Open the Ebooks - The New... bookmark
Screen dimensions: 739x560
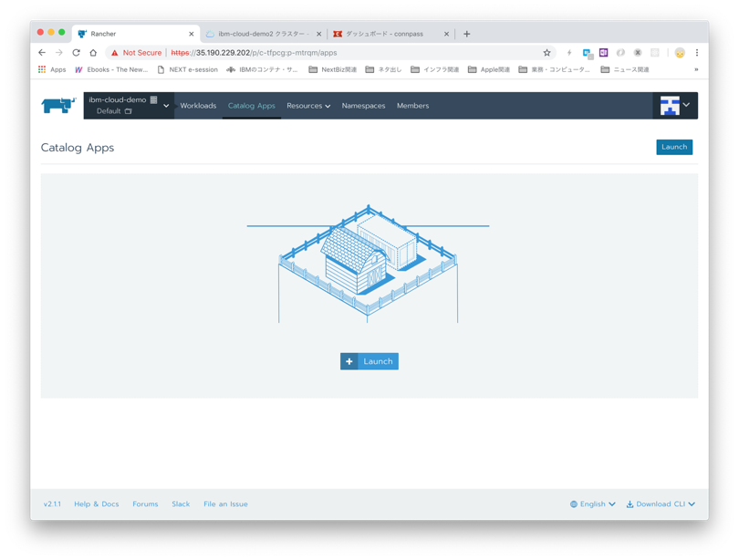111,69
